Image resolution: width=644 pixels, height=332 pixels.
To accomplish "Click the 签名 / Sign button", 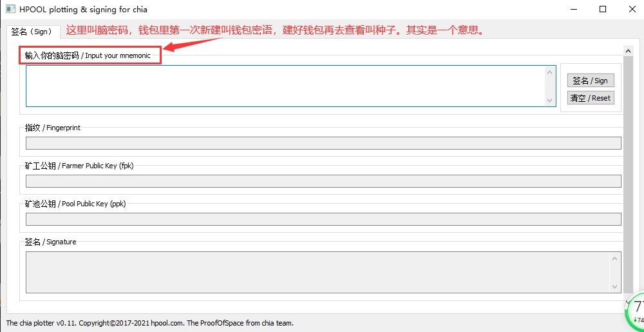I will click(x=591, y=81).
